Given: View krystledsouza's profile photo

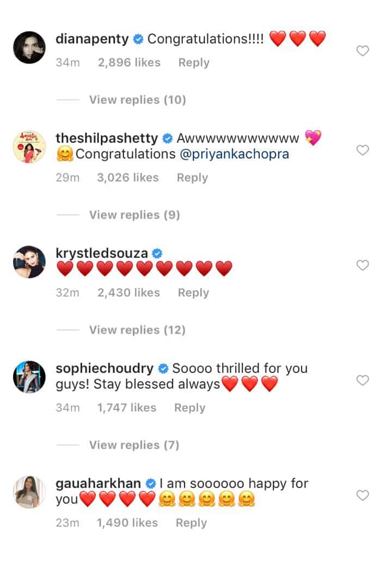Looking at the screenshot, I should (x=29, y=262).
